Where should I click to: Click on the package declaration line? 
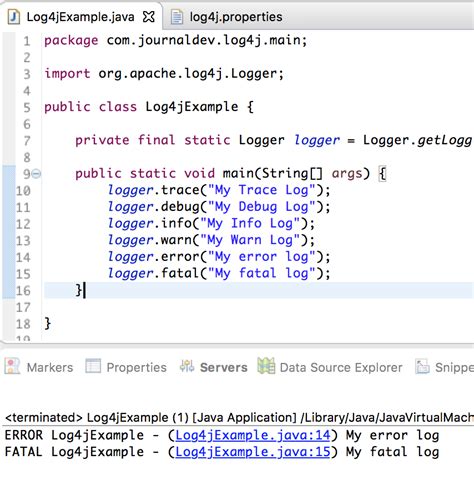pos(175,40)
